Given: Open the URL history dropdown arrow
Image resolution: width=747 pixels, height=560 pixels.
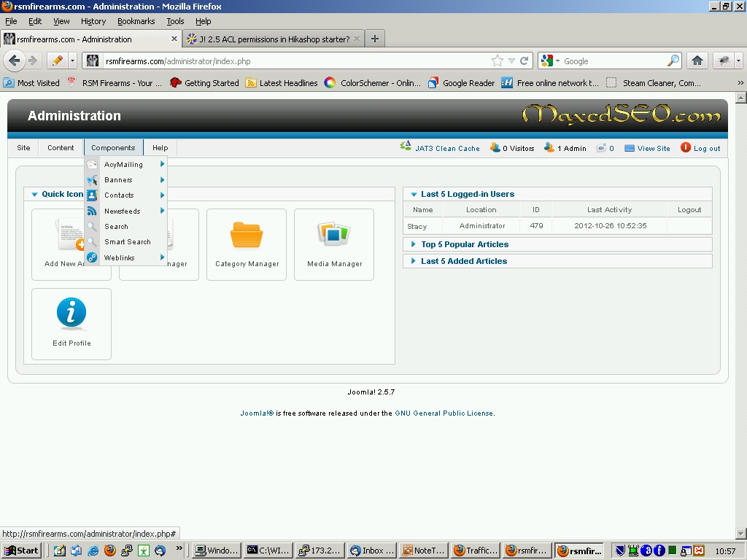Looking at the screenshot, I should pos(511,61).
